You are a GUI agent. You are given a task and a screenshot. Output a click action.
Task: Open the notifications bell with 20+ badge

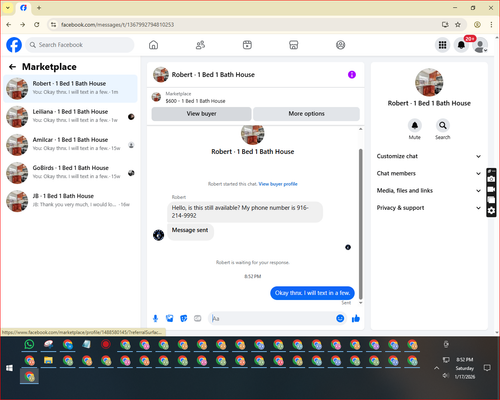[x=461, y=45]
